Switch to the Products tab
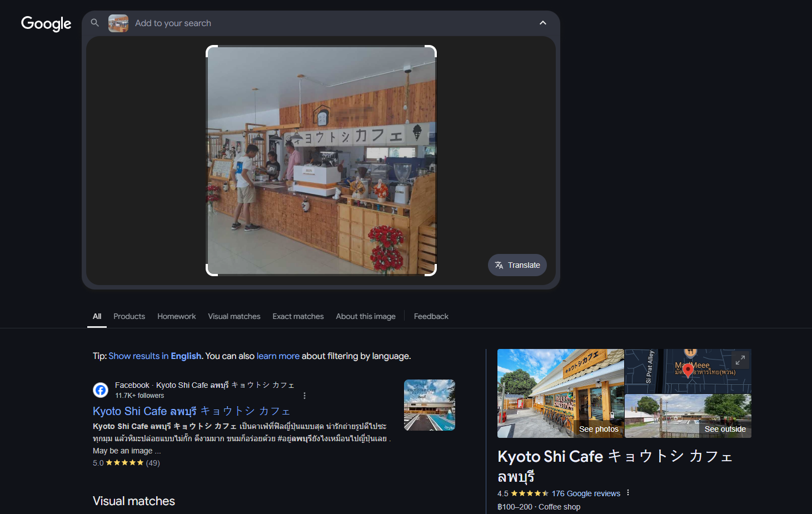This screenshot has width=812, height=514. (129, 316)
